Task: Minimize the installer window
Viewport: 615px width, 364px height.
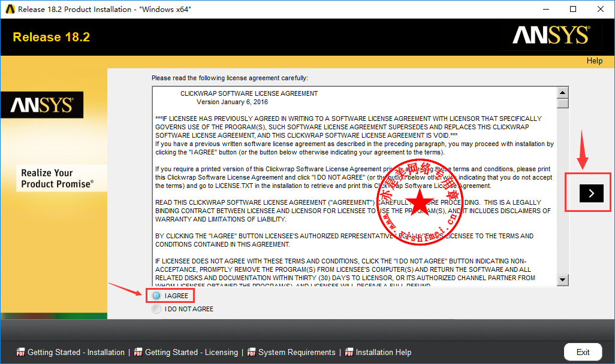Action: point(546,9)
